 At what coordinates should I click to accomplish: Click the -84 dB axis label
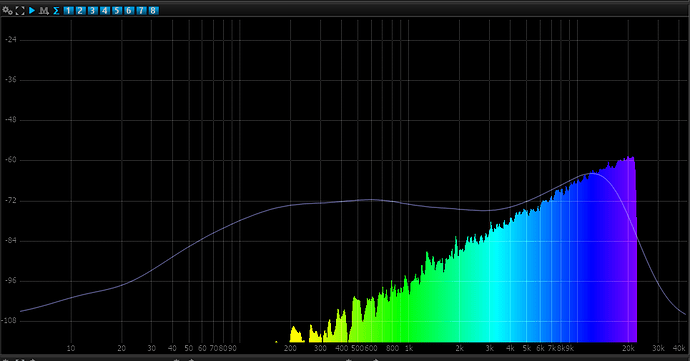(x=11, y=241)
